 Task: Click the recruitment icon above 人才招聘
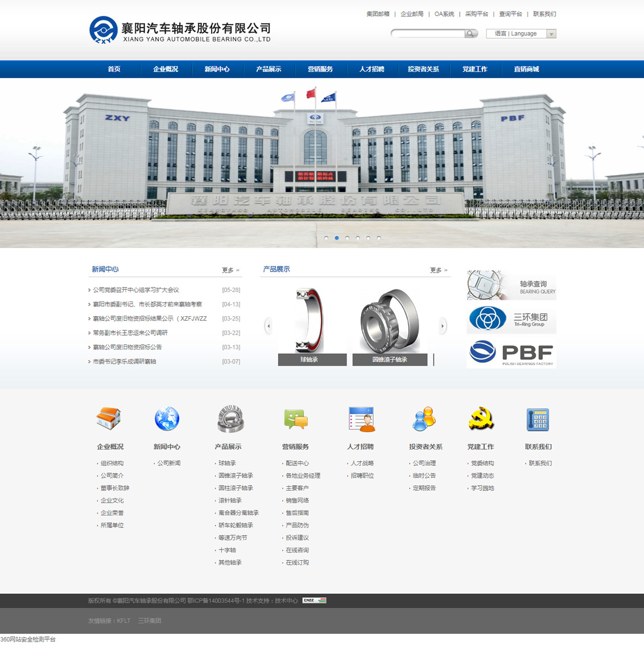point(361,419)
